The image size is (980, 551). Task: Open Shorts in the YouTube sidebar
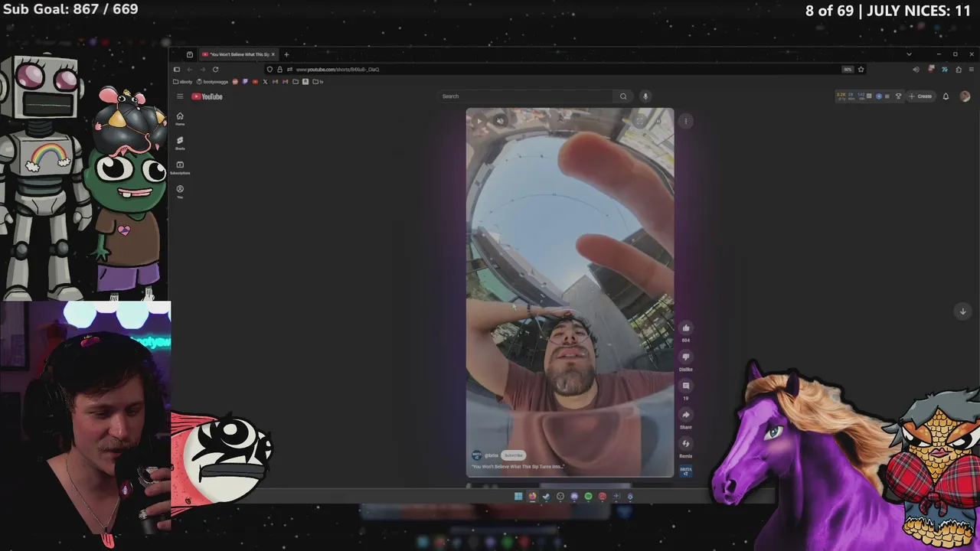(180, 142)
